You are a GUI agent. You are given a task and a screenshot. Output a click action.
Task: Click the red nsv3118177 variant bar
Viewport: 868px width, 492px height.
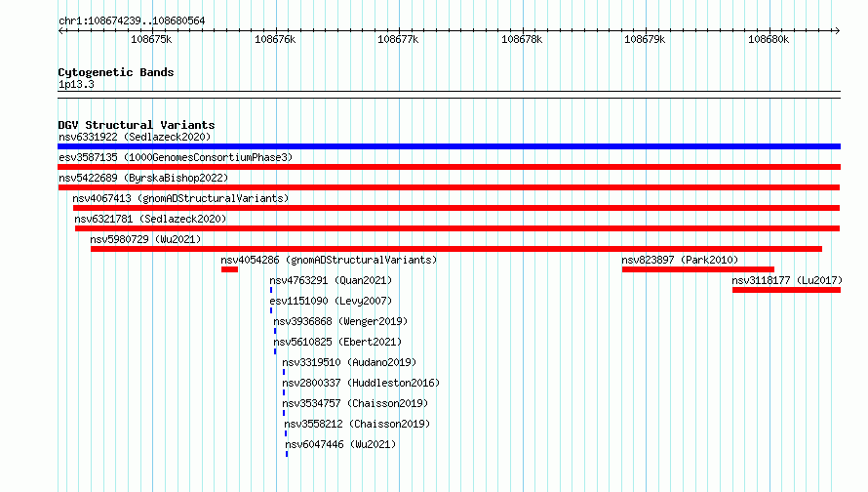pyautogui.click(x=787, y=290)
